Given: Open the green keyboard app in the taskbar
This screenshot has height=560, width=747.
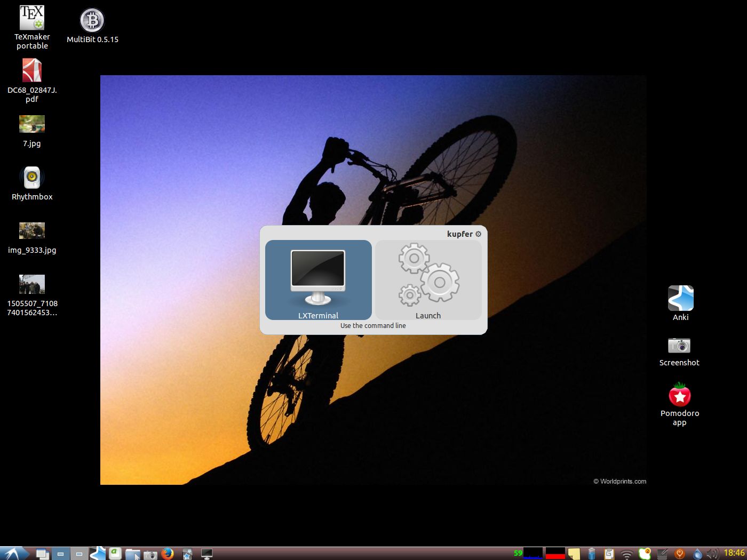Looking at the screenshot, I should [x=115, y=554].
